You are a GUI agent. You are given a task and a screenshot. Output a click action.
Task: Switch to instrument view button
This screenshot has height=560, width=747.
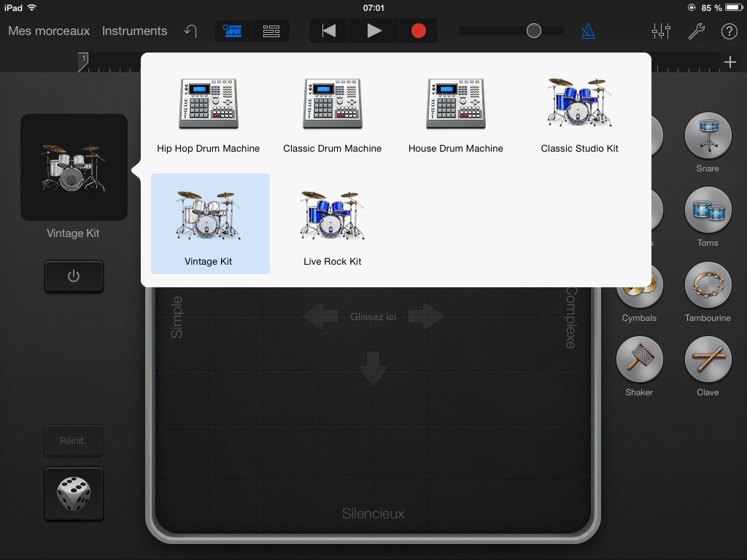coord(233,31)
